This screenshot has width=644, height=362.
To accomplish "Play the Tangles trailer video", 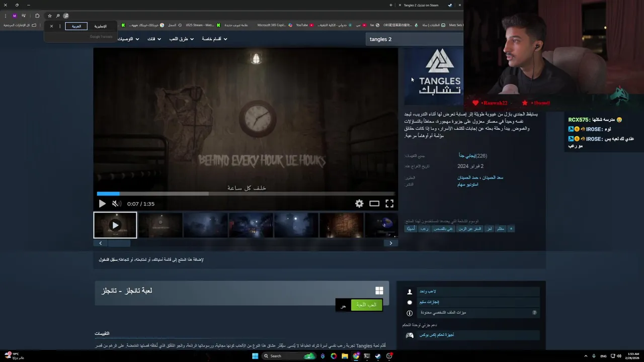I will pos(102,204).
